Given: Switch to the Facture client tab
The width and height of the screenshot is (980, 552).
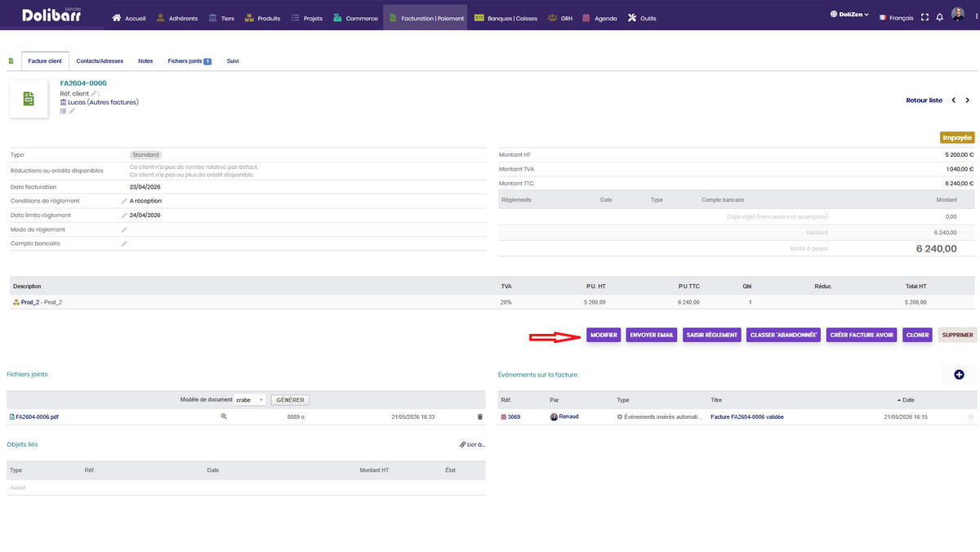Looking at the screenshot, I should tap(45, 61).
